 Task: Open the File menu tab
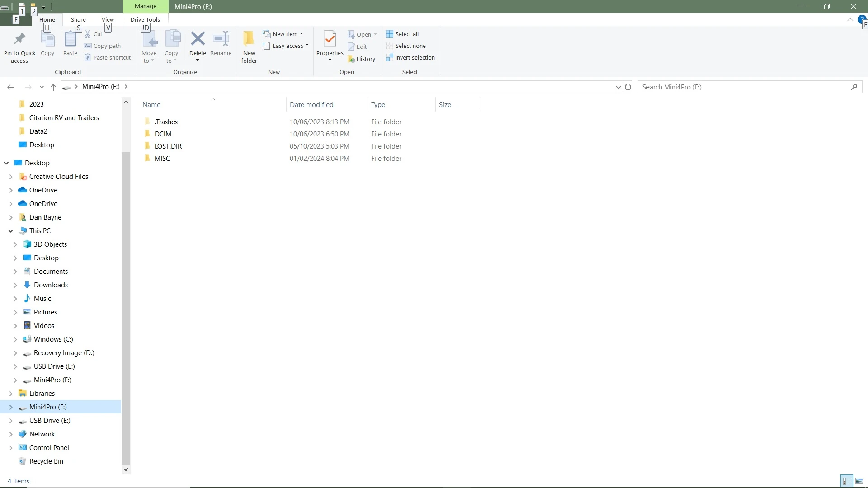(15, 19)
